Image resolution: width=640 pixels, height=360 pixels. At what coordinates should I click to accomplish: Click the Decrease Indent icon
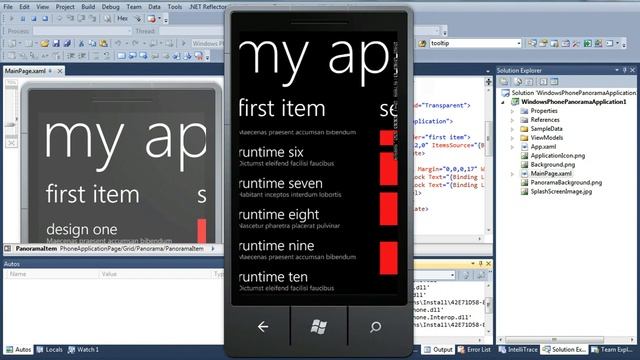71,56
